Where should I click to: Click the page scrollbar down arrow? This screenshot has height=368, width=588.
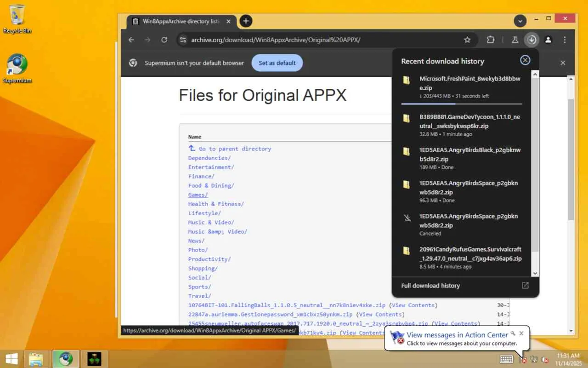point(571,331)
